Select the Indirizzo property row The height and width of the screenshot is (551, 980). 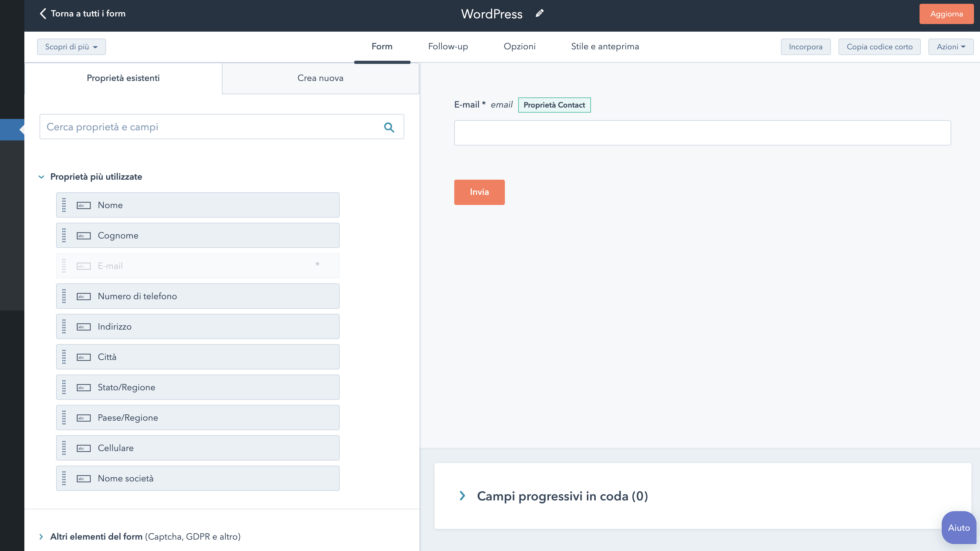point(198,327)
